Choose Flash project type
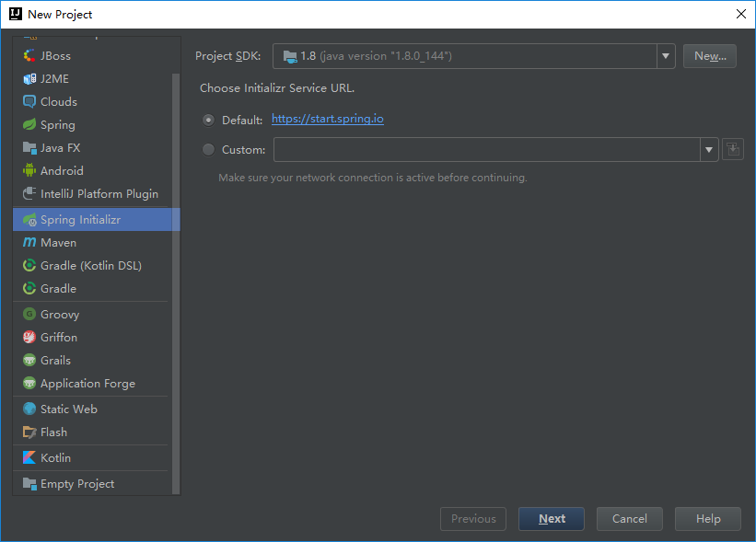756x542 pixels. [x=92, y=432]
